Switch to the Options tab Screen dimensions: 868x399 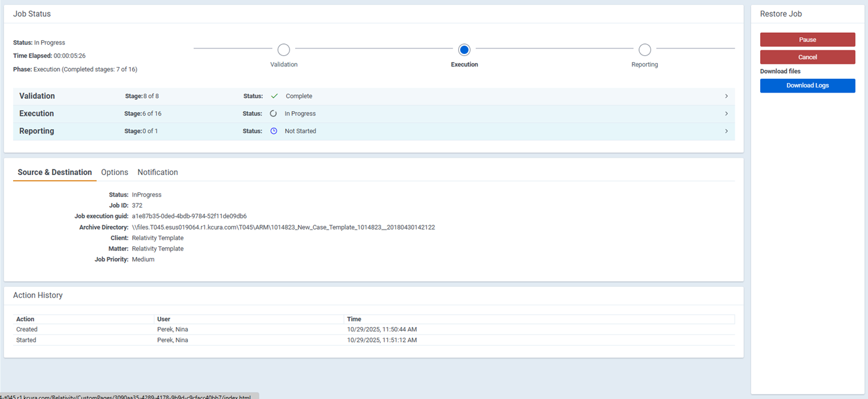coord(115,172)
